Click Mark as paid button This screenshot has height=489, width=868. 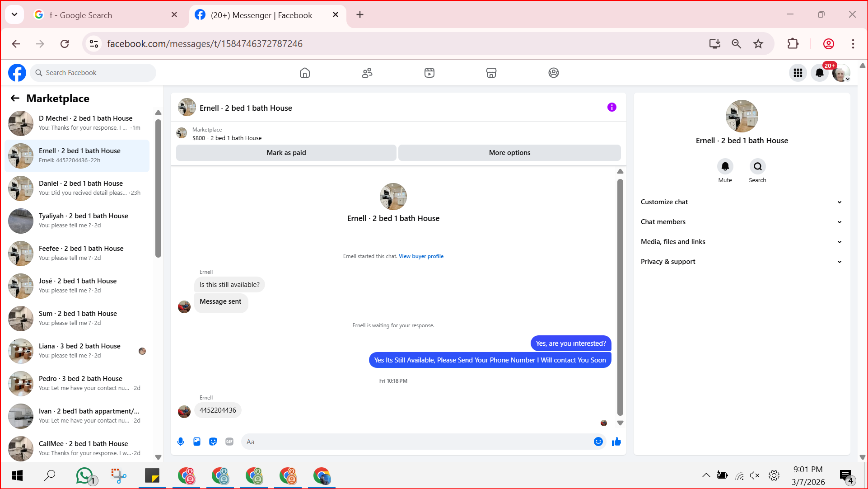[x=286, y=153]
